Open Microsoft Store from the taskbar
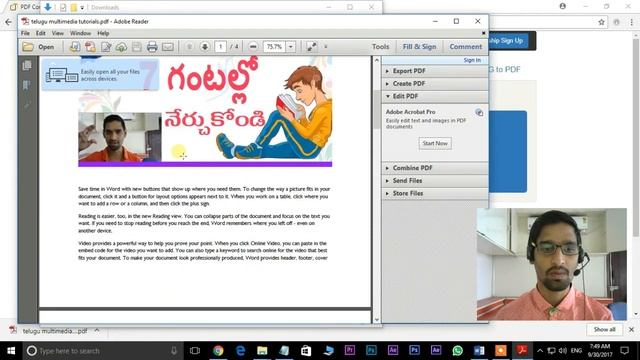This screenshot has height=360, width=640. [x=306, y=351]
